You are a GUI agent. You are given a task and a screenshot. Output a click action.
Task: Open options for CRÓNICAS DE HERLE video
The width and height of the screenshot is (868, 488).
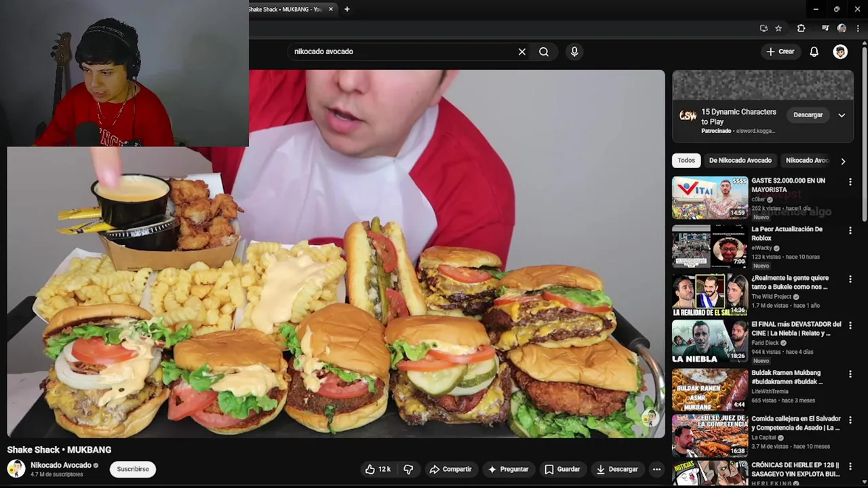[850, 466]
